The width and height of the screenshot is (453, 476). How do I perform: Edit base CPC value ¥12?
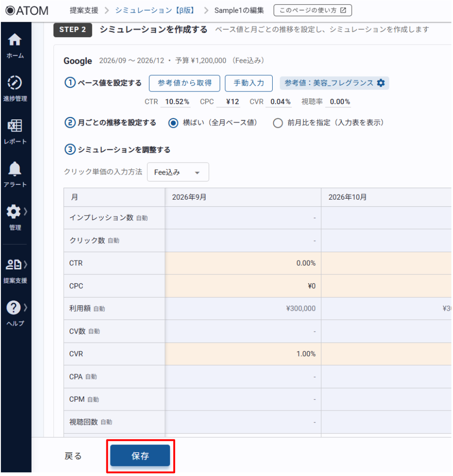[229, 102]
